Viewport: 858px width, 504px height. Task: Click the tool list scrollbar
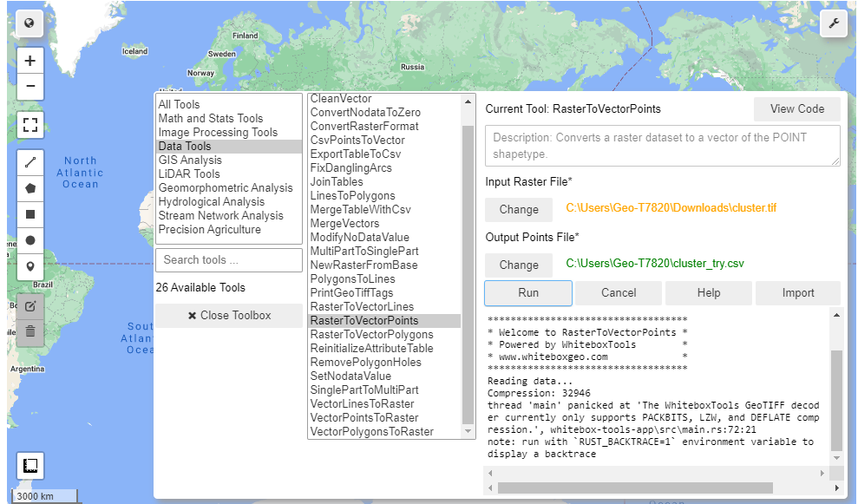click(x=469, y=260)
